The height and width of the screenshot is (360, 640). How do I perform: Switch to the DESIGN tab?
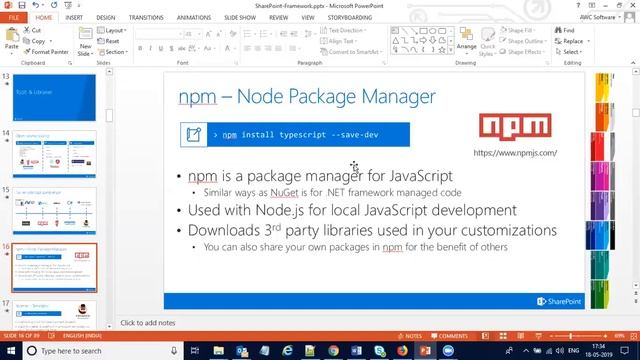click(106, 18)
